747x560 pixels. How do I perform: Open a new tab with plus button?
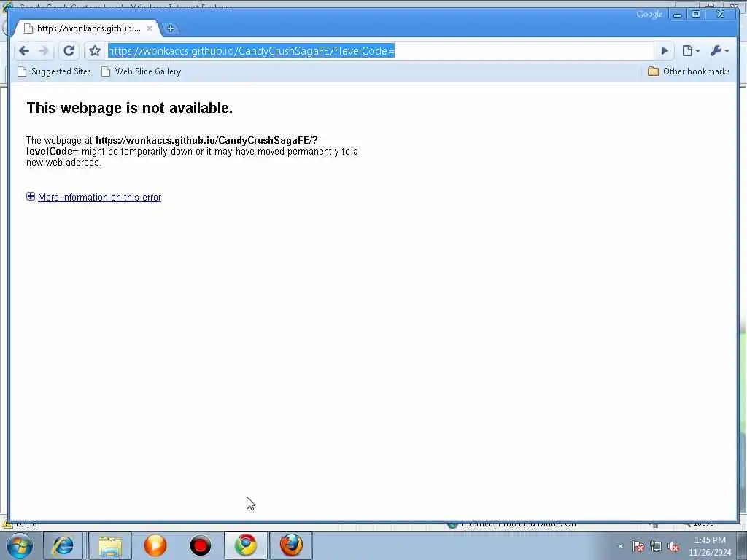pyautogui.click(x=171, y=28)
